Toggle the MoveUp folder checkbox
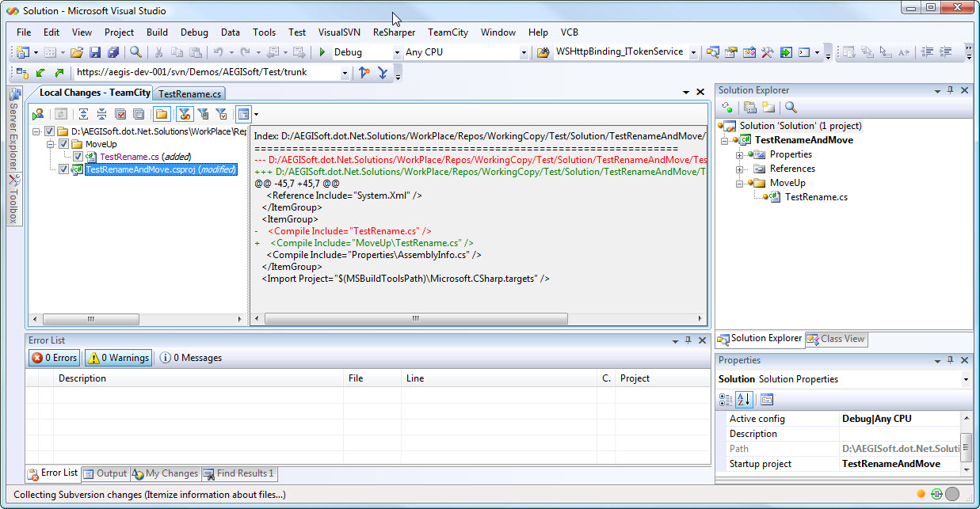This screenshot has height=509, width=980. [x=64, y=145]
